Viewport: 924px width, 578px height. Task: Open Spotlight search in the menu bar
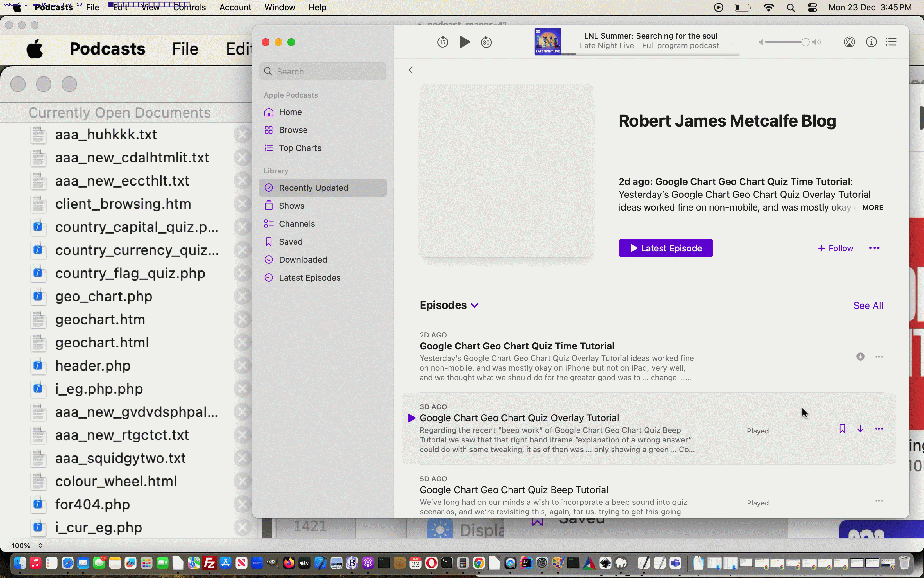(x=791, y=8)
